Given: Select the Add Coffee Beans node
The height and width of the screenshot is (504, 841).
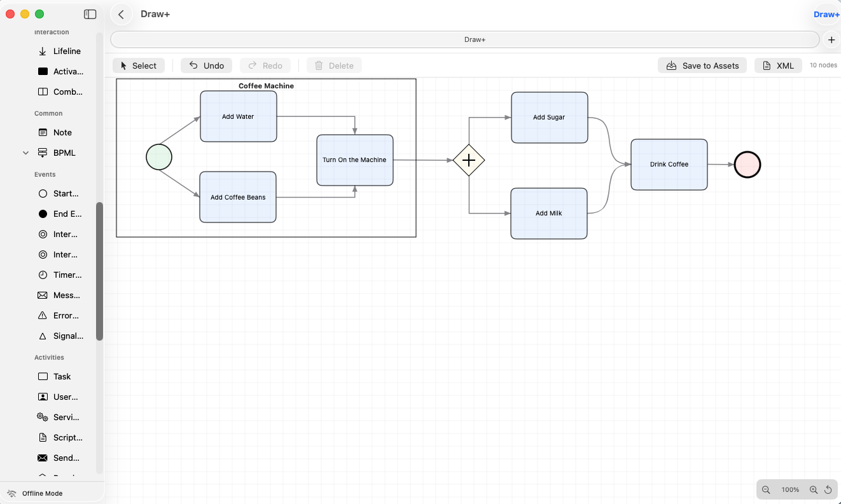Looking at the screenshot, I should (x=238, y=197).
